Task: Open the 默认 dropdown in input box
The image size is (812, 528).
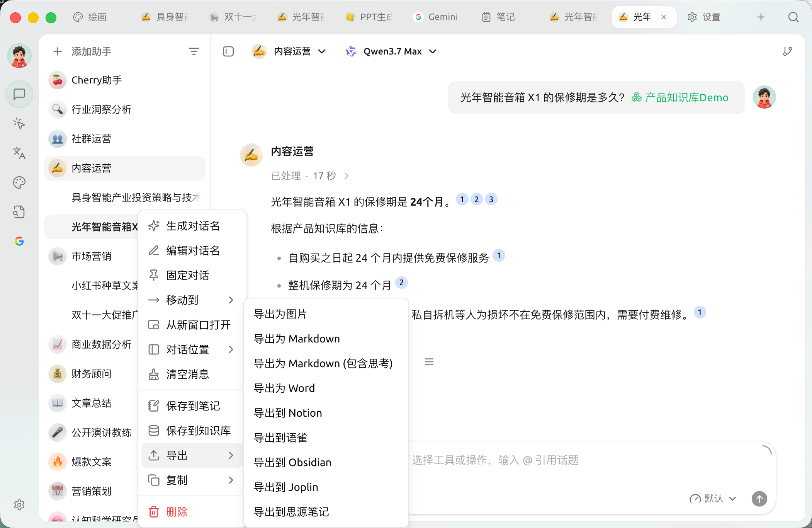Action: pos(713,499)
